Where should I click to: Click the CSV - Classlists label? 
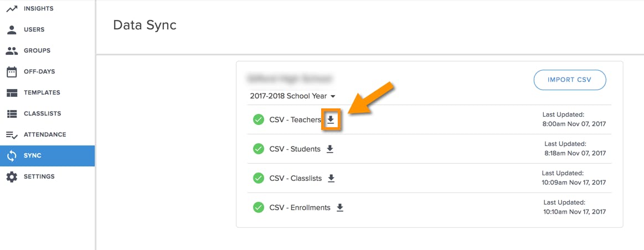coord(296,179)
